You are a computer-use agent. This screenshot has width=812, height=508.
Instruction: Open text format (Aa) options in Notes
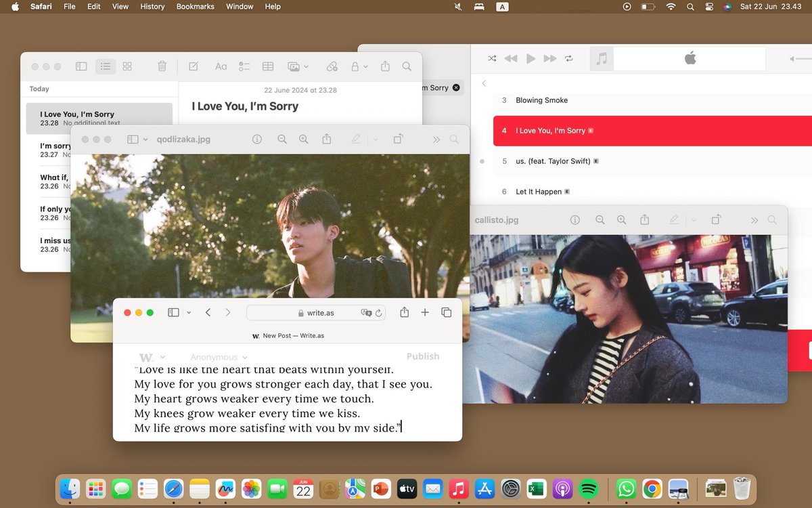coord(221,66)
